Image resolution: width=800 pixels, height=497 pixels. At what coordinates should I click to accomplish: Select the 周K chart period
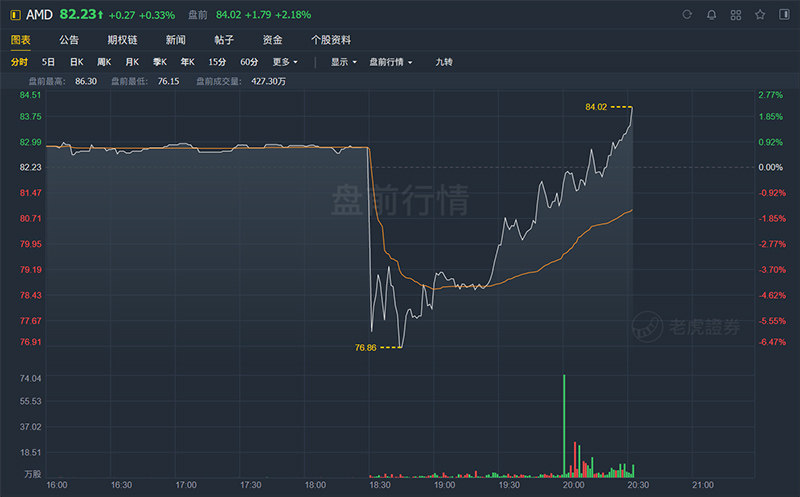104,62
